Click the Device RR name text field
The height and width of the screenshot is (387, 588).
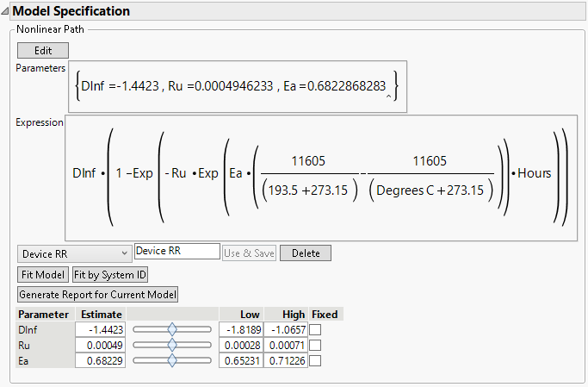[176, 253]
